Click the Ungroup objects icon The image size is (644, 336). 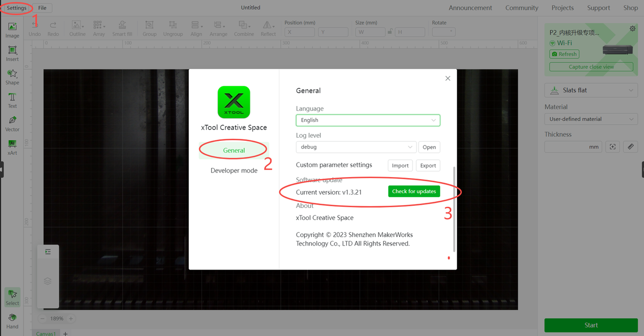point(173,28)
